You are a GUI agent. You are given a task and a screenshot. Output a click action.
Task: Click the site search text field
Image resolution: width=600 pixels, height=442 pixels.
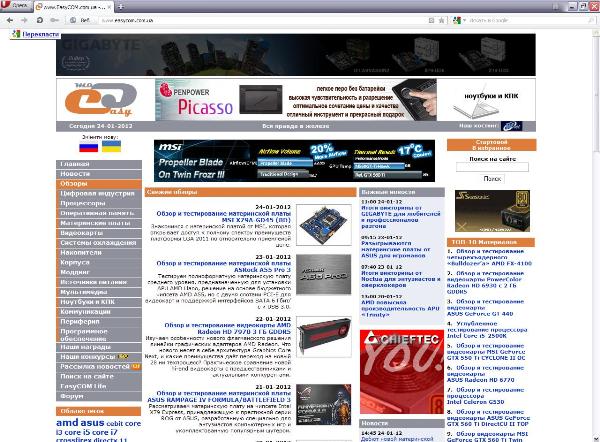(x=492, y=167)
